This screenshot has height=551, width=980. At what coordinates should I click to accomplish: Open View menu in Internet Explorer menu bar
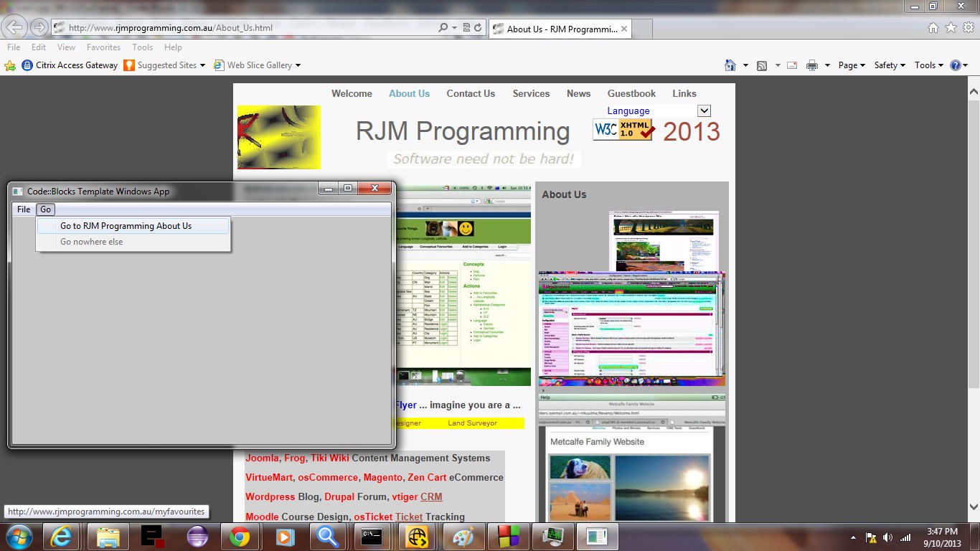tap(66, 47)
